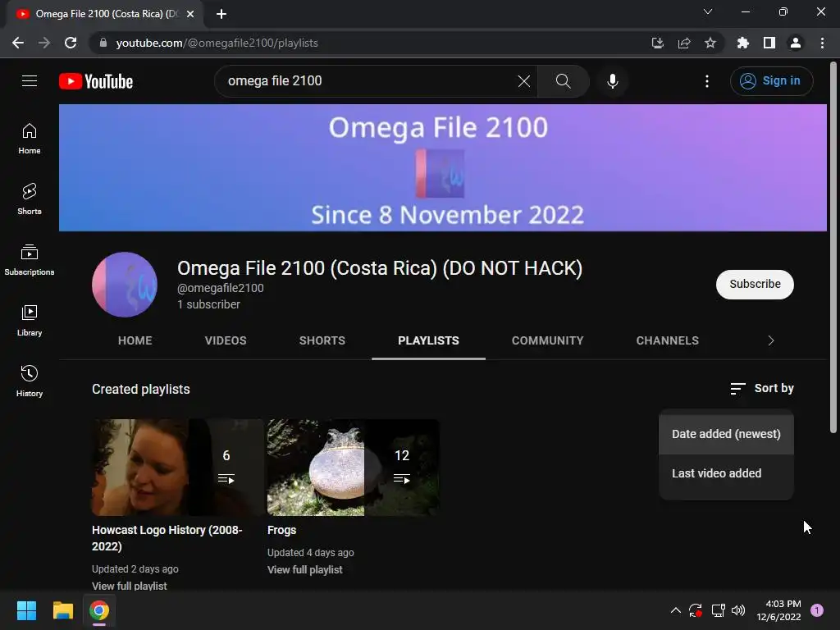Go to Home in sidebar
The height and width of the screenshot is (630, 840).
tap(30, 139)
